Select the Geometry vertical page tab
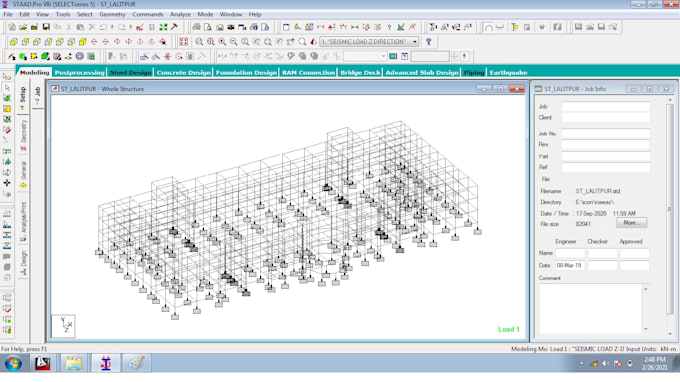 pos(23,135)
